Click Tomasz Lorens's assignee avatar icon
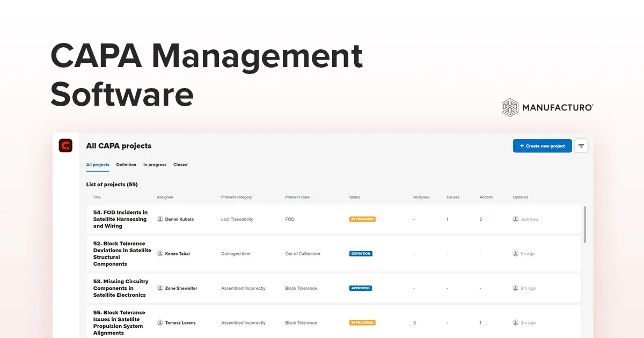The width and height of the screenshot is (644, 338). [x=159, y=322]
